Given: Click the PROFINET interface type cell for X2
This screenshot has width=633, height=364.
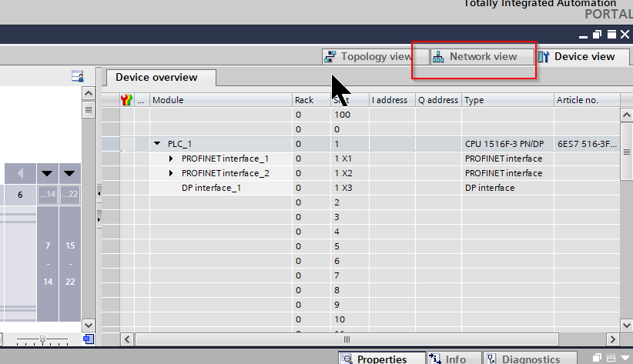Looking at the screenshot, I should click(507, 173).
